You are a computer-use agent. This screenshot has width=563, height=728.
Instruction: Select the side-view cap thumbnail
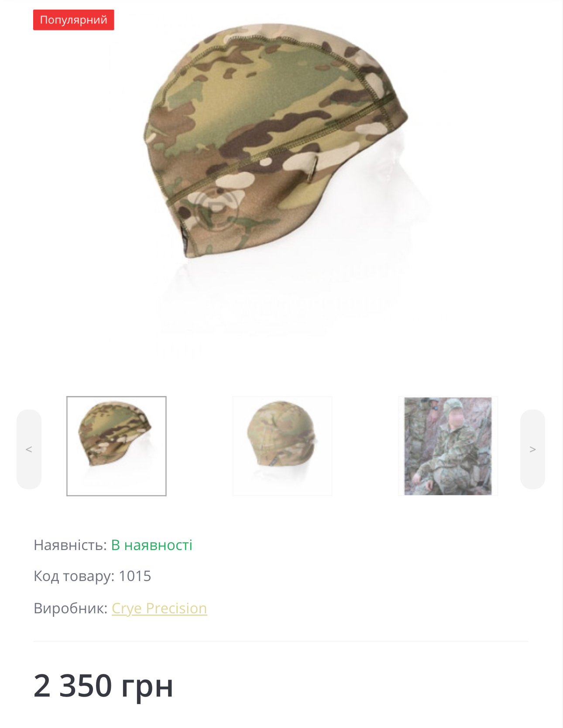[117, 446]
